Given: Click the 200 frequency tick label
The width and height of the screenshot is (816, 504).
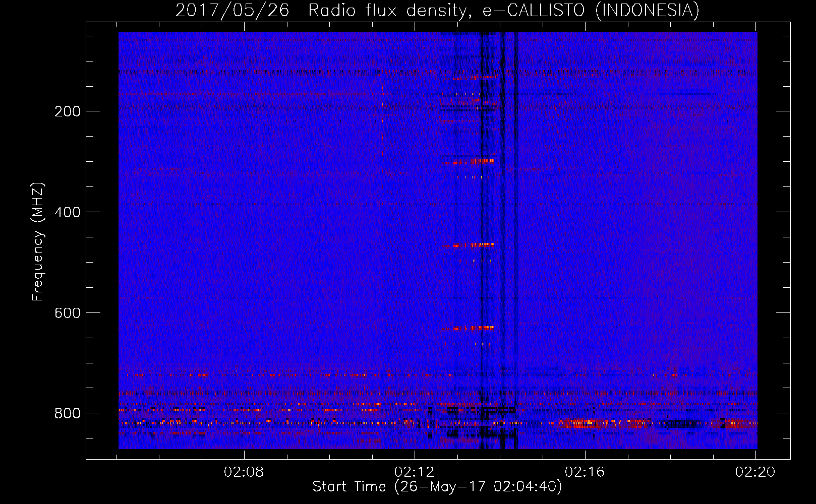Looking at the screenshot, I should 68,111.
